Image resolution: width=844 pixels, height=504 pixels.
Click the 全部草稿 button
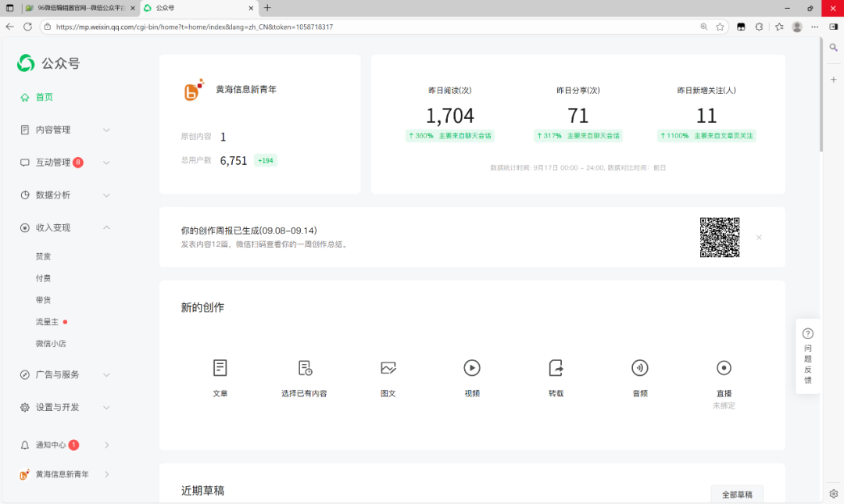tap(736, 495)
